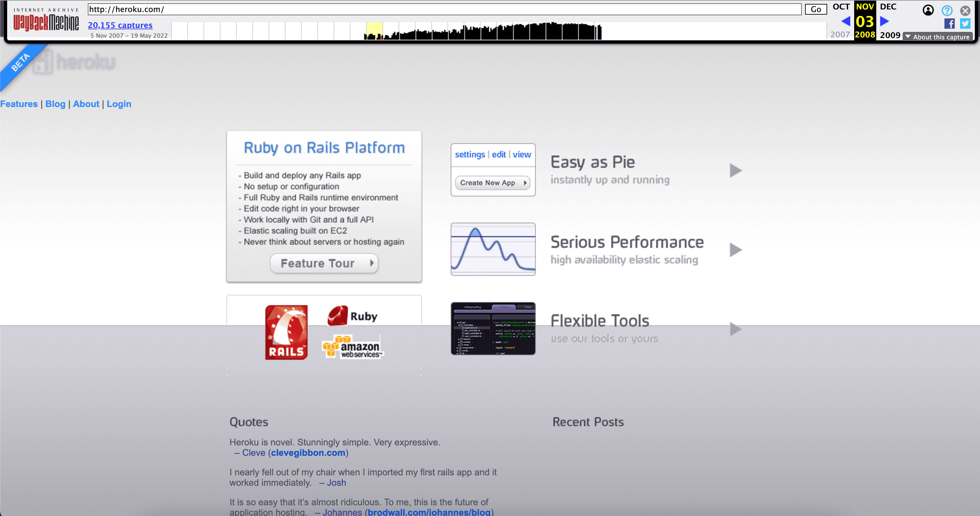Go to next capture with the blue right arrow
This screenshot has height=516, width=980.
click(x=883, y=22)
